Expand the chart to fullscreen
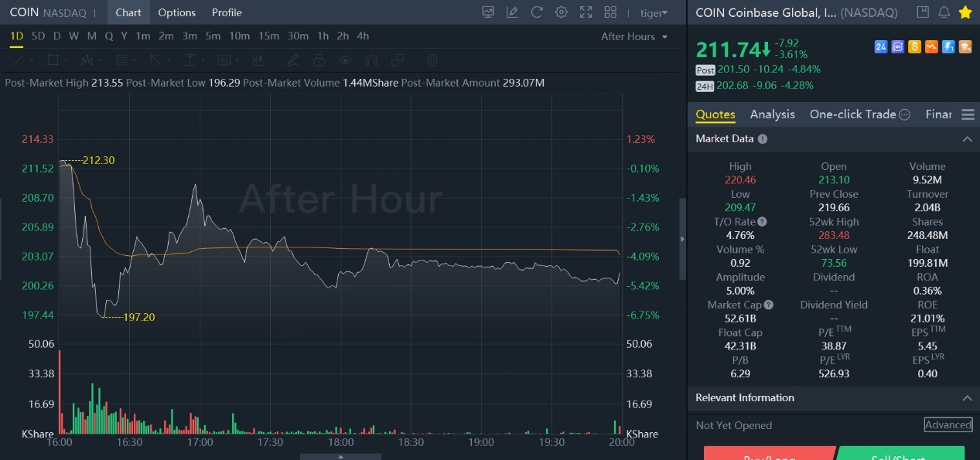 586,12
